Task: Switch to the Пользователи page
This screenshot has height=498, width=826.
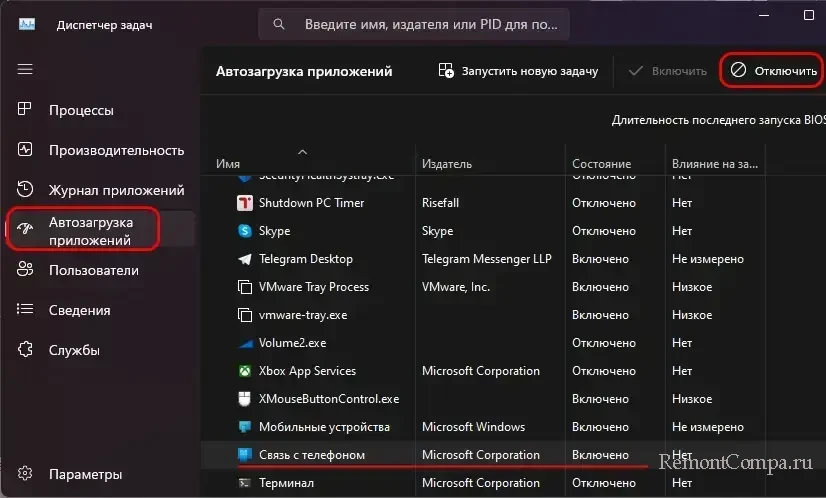Action: coord(93,270)
